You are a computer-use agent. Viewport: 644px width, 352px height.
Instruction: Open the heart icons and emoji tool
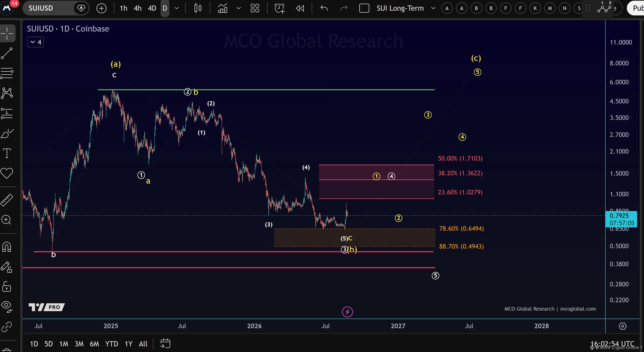pyautogui.click(x=7, y=173)
